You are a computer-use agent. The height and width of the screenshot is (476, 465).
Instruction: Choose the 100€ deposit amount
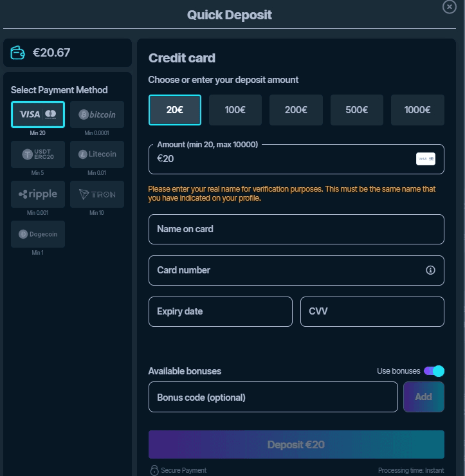pos(235,110)
